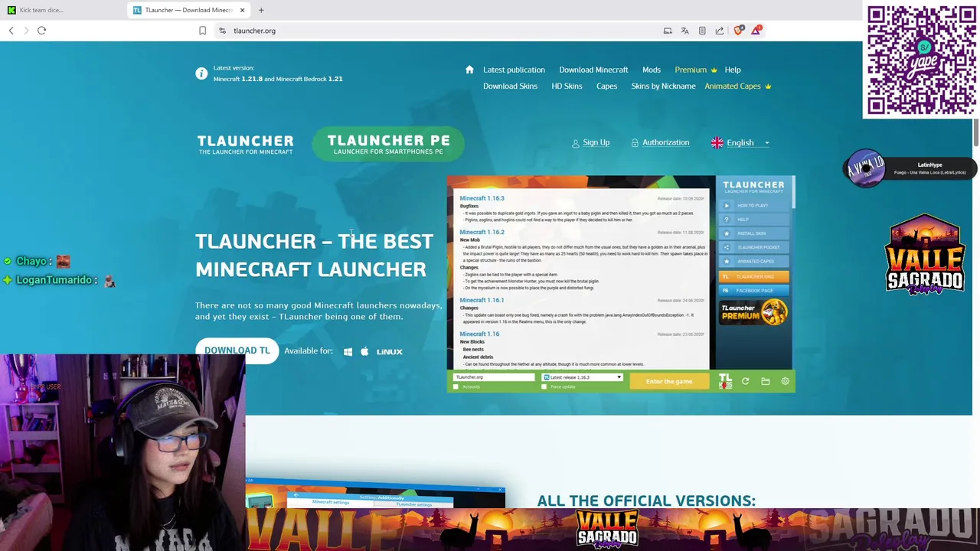Tick the Force update checkbox in launcher preview
980x551 pixels.
point(544,387)
